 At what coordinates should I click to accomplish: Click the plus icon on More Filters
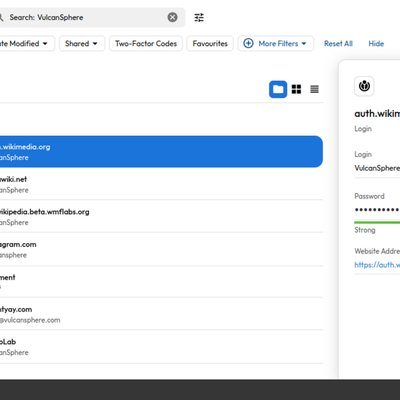click(x=248, y=43)
